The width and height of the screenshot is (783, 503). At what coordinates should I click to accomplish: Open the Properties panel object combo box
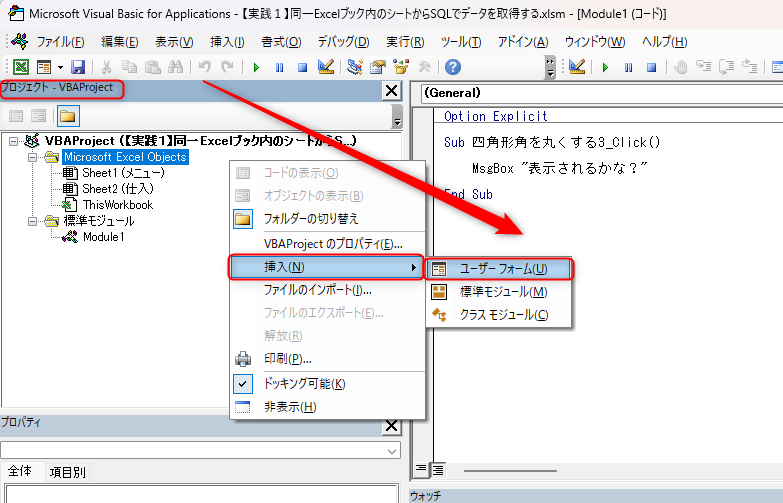click(x=200, y=451)
